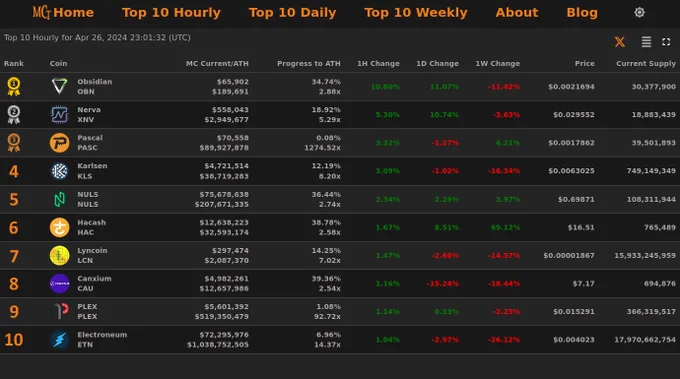The width and height of the screenshot is (680, 379).
Task: Click the NULS price $0.69871
Action: click(576, 199)
